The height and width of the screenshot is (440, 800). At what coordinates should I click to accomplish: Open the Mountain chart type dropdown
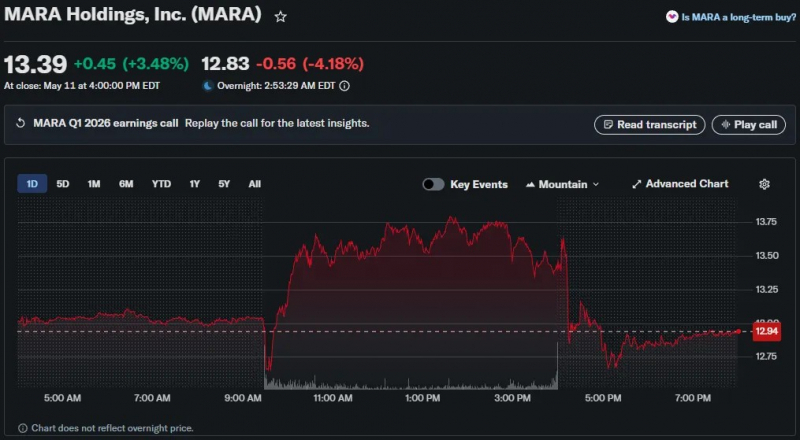(562, 184)
